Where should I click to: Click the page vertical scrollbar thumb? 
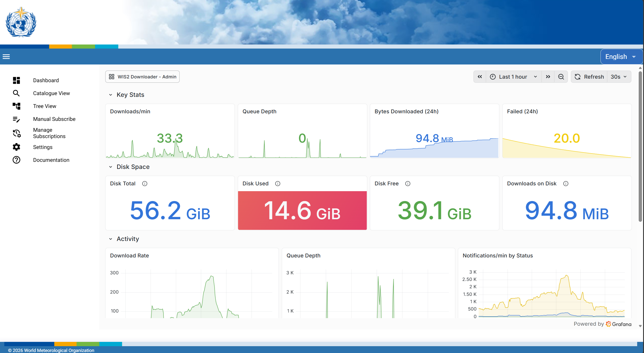pyautogui.click(x=640, y=147)
